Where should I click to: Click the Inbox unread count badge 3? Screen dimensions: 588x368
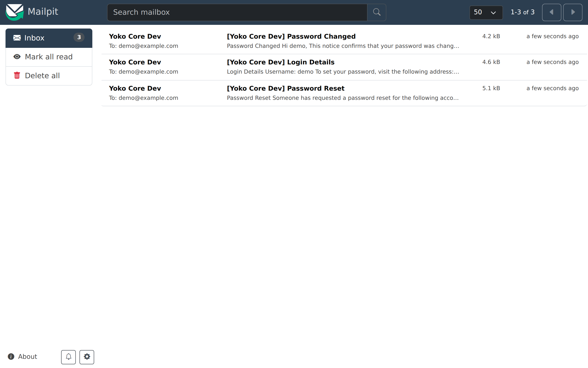pos(79,37)
